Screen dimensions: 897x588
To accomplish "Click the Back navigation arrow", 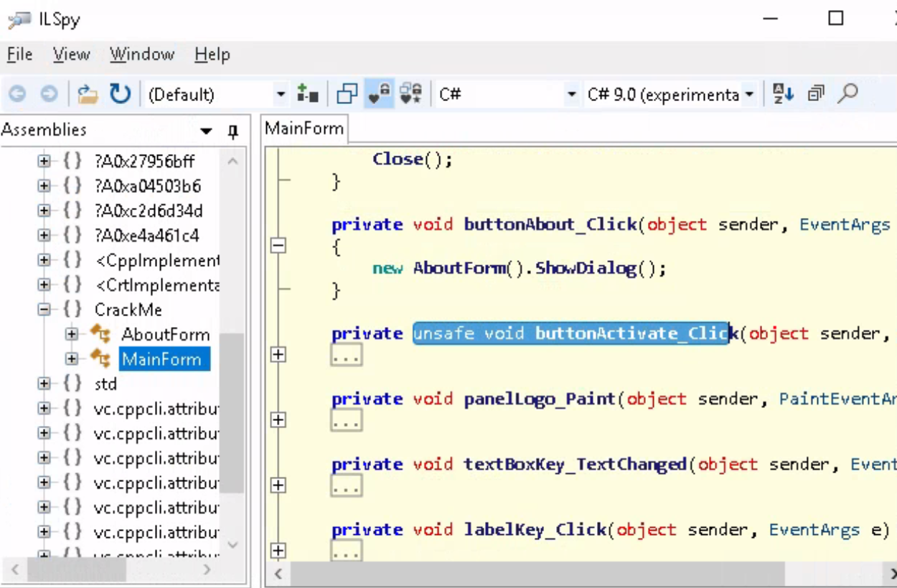I will click(x=17, y=94).
